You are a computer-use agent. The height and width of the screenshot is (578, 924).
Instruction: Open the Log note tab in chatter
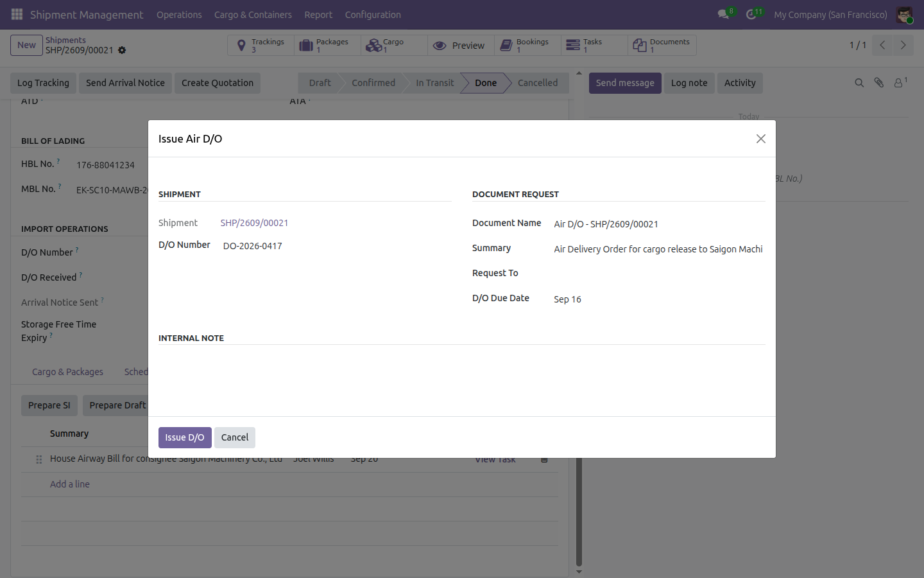pos(689,83)
